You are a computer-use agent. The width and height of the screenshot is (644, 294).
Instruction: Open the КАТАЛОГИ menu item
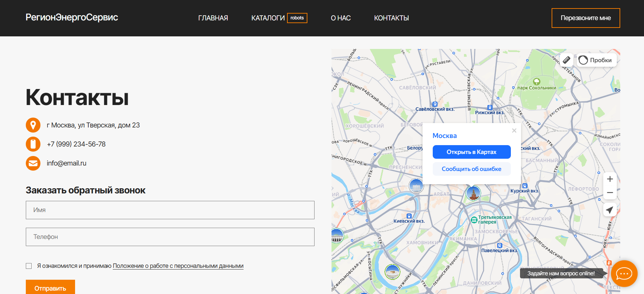(x=268, y=18)
